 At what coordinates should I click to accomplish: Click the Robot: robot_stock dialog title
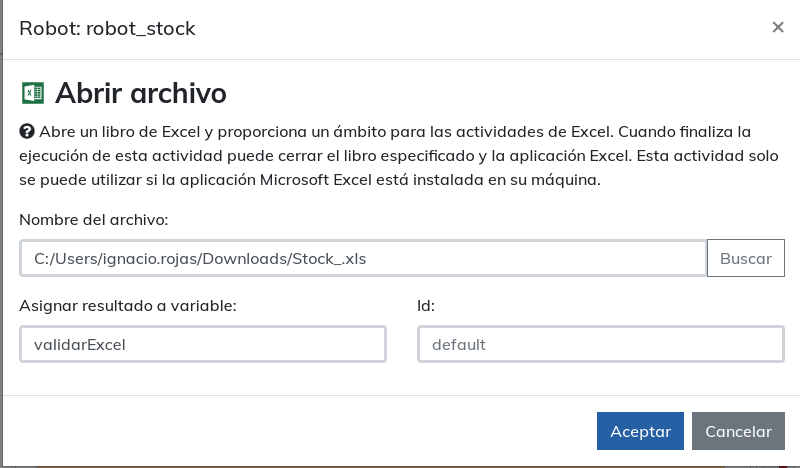pos(107,28)
